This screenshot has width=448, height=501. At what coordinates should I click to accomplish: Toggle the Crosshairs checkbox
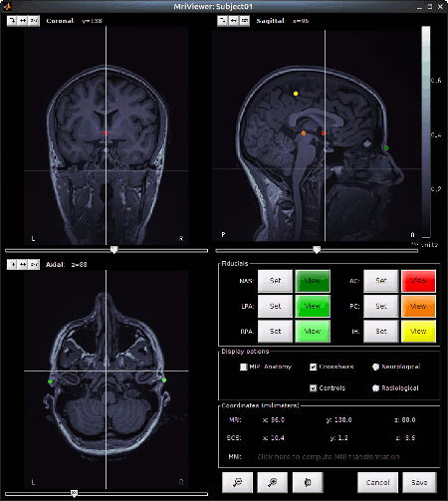(x=313, y=367)
